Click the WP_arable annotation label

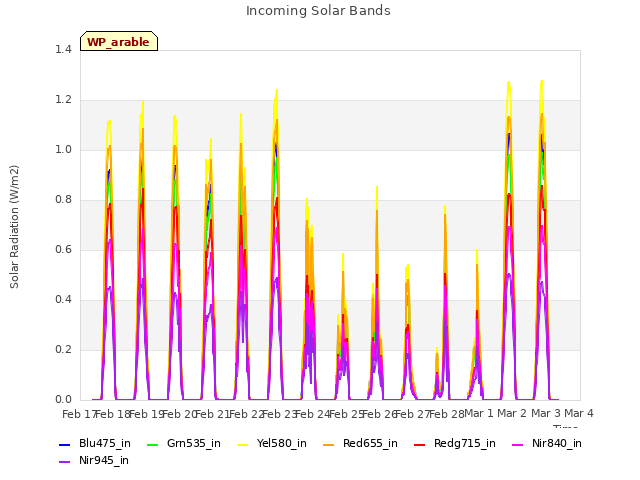tap(119, 41)
